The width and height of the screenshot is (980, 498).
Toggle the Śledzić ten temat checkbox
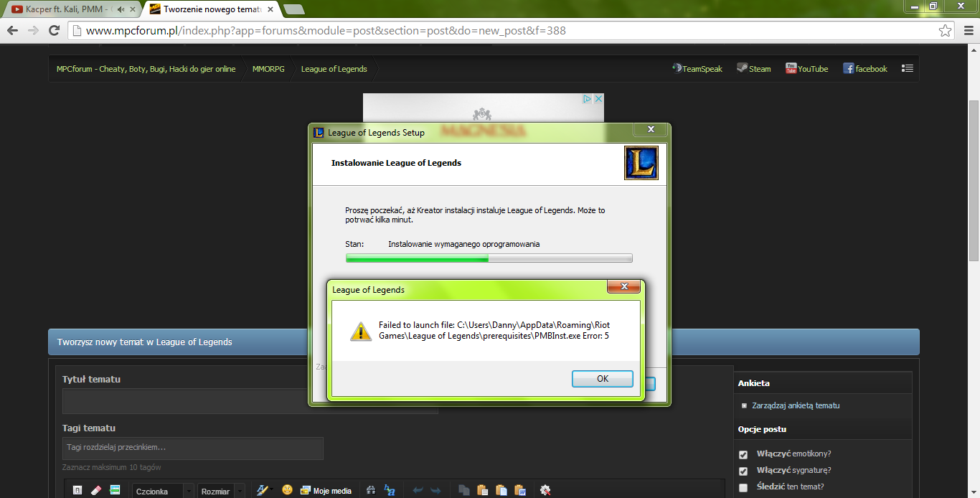pyautogui.click(x=743, y=487)
